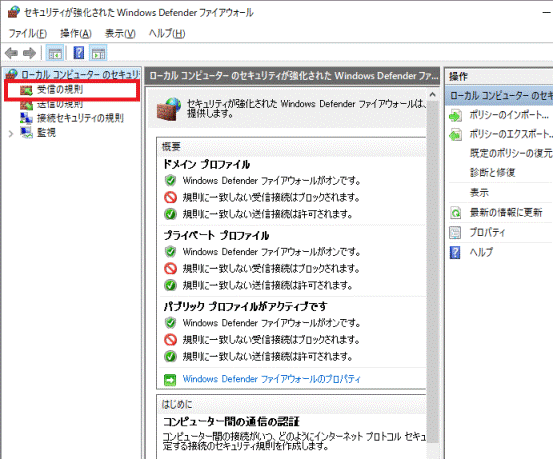Open the 操作(A) menu
The height and width of the screenshot is (459, 553).
(x=76, y=34)
